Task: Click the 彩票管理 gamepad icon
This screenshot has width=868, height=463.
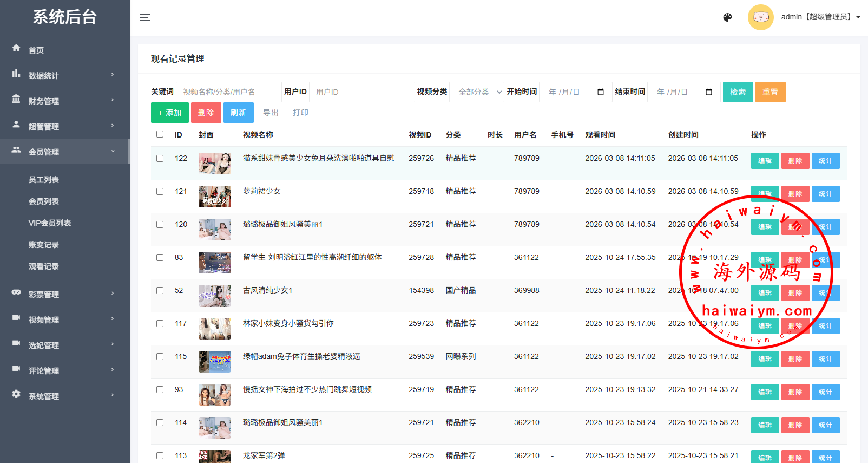Action: click(x=16, y=292)
